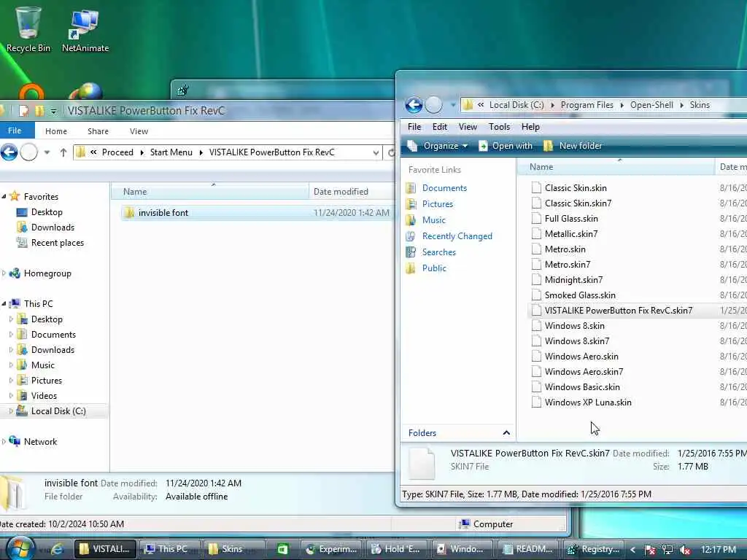Click the taskbar clock showing 12:17 PM
This screenshot has width=747, height=560.
pyautogui.click(x=719, y=550)
